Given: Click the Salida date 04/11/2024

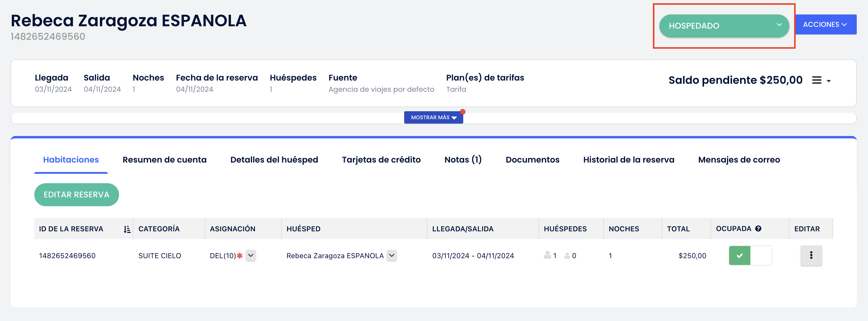Looking at the screenshot, I should (102, 89).
